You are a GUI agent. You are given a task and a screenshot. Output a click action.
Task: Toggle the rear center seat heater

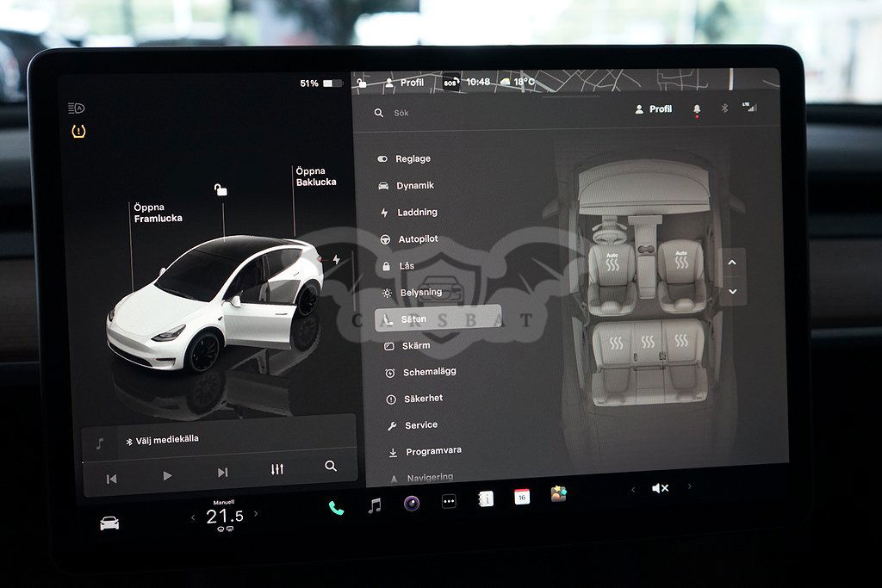pos(648,342)
